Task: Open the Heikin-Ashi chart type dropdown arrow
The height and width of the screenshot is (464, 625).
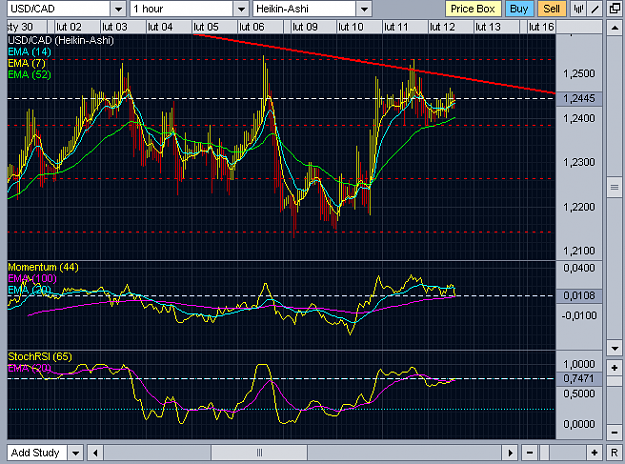Action: click(x=364, y=9)
